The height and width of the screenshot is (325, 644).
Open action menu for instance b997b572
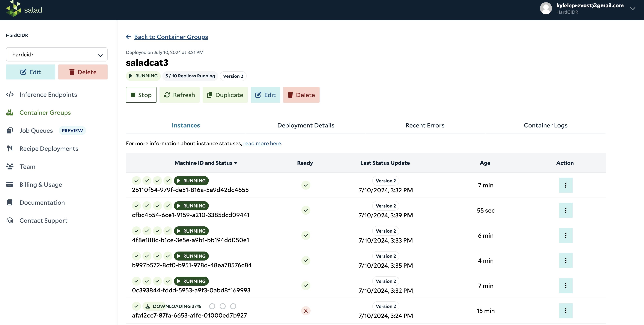coord(565,261)
